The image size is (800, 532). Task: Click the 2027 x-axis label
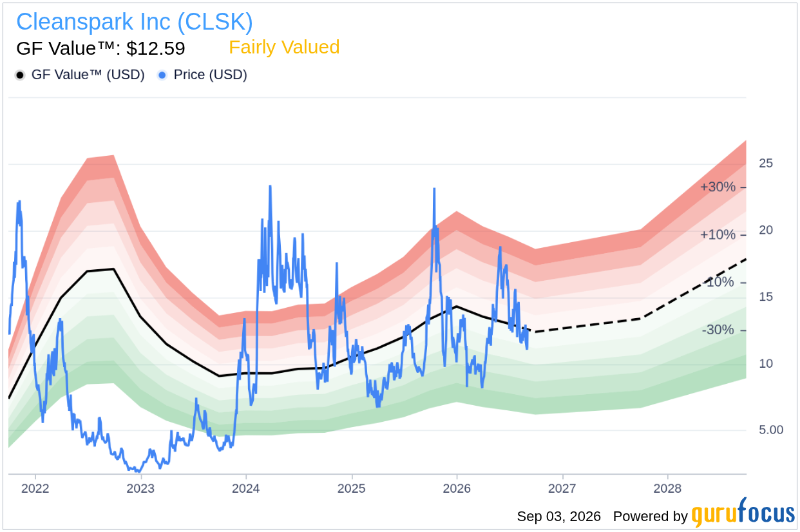click(x=562, y=488)
